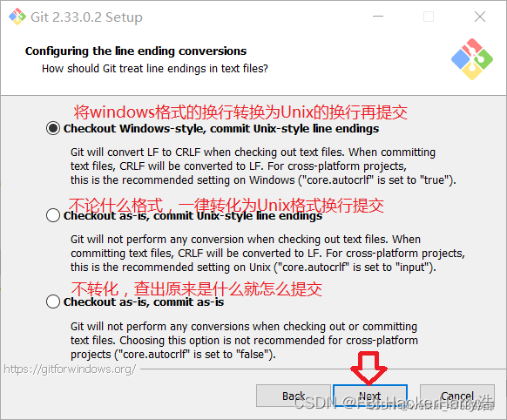Viewport: 507px width, 420px height.
Task: Click the large Git logo in the header
Action: coord(472,59)
